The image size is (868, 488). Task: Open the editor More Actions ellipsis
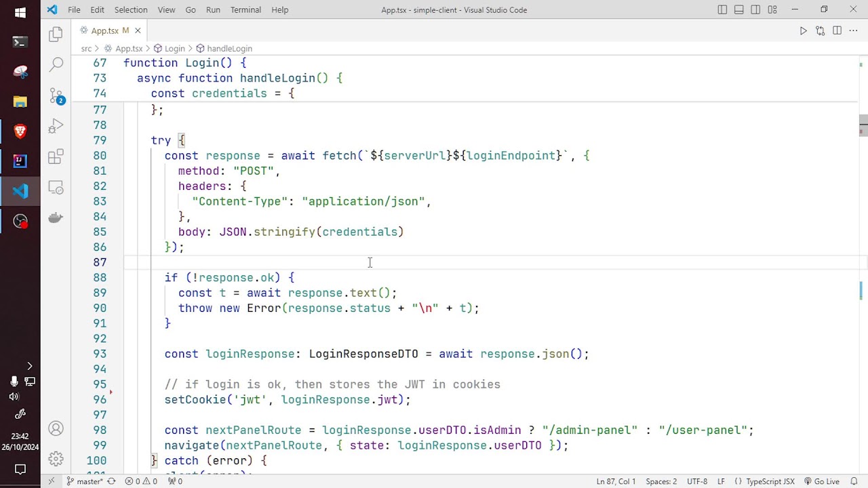(854, 30)
